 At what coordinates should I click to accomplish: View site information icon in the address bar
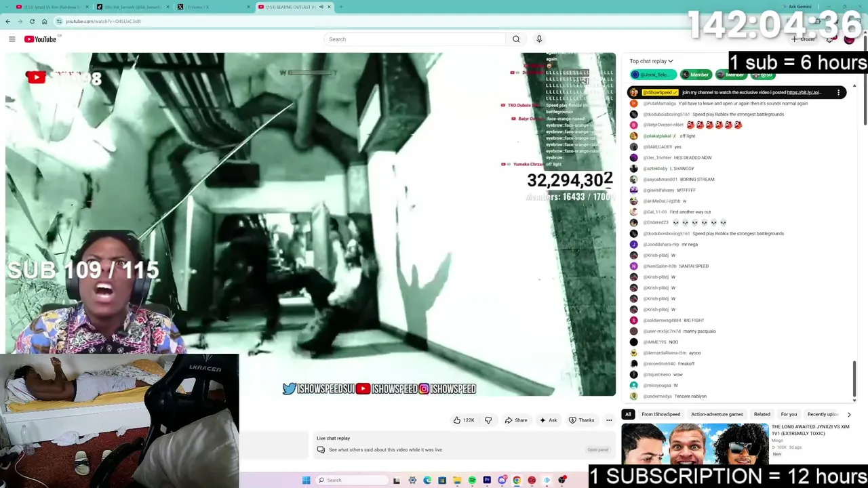[x=59, y=21]
